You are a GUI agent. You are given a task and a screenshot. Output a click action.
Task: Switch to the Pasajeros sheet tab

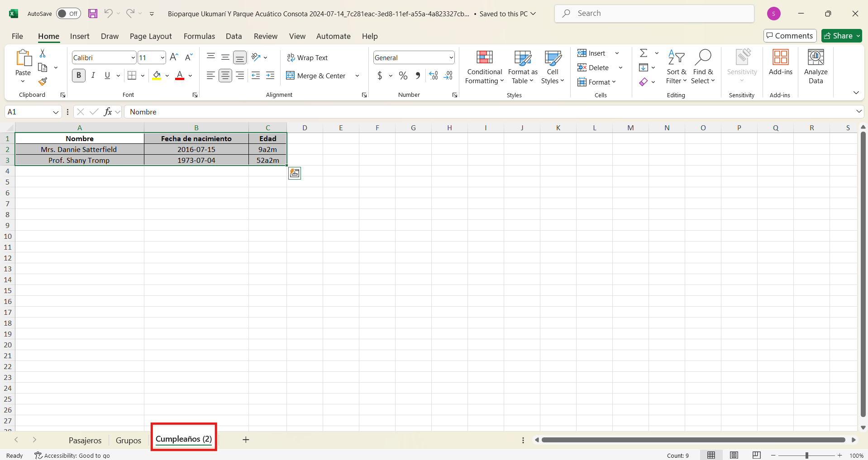click(x=85, y=440)
